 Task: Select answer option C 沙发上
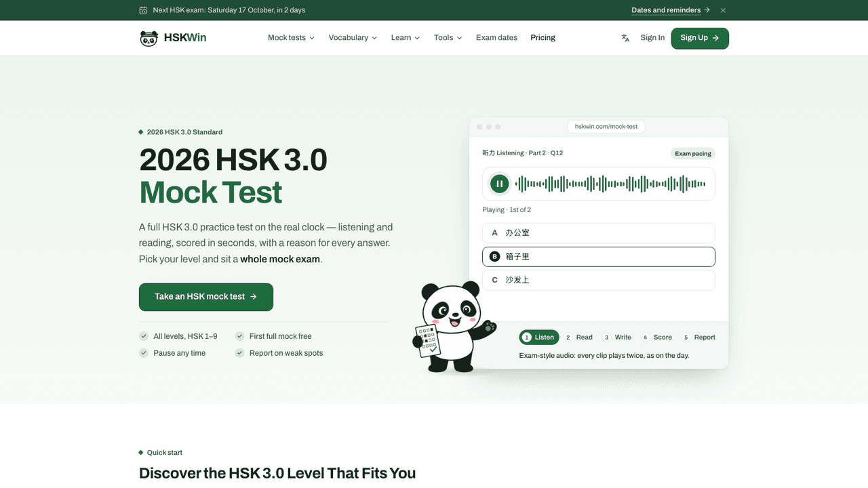pos(599,280)
